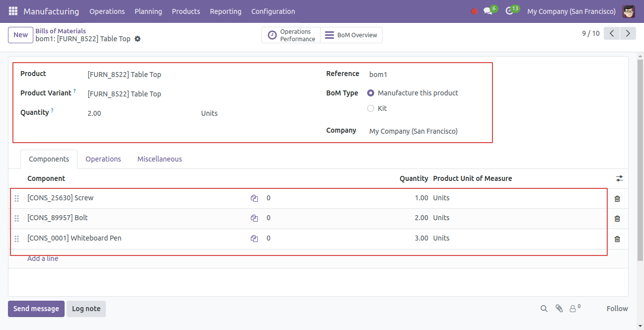The height and width of the screenshot is (330, 644).
Task: Open the BoM actions gear icon
Action: [x=138, y=39]
